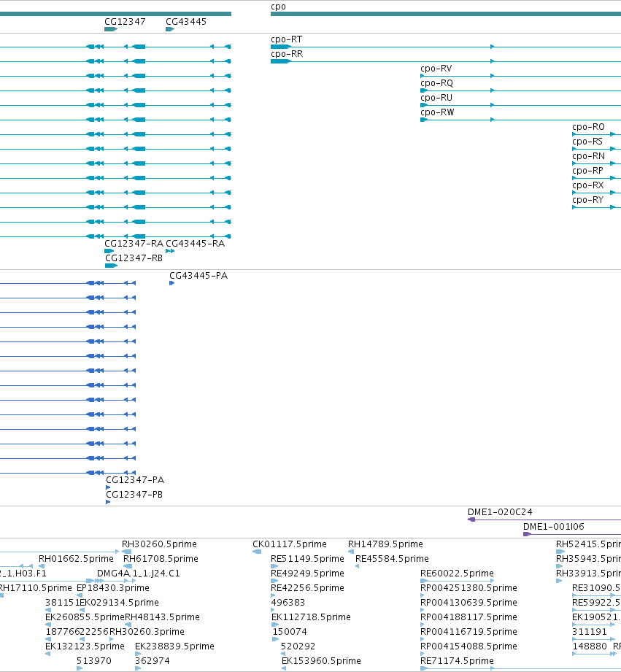
Task: Select the EK112718.5prime EST
Action: 311,617
